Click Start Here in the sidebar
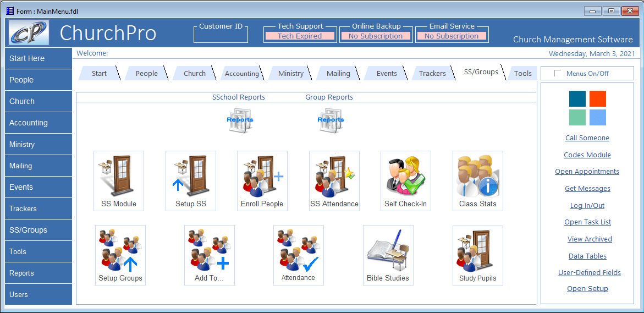The image size is (644, 313). click(x=38, y=58)
